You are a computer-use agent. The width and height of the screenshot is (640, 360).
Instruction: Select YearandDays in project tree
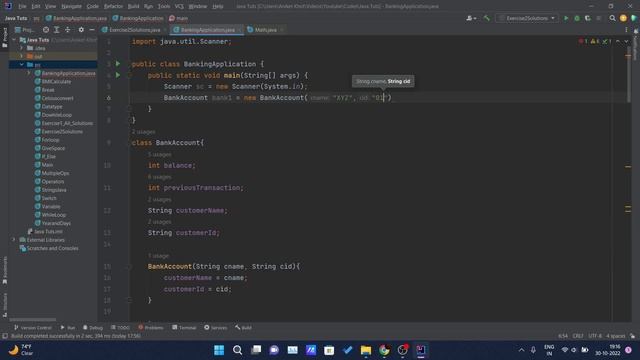[x=56, y=223]
